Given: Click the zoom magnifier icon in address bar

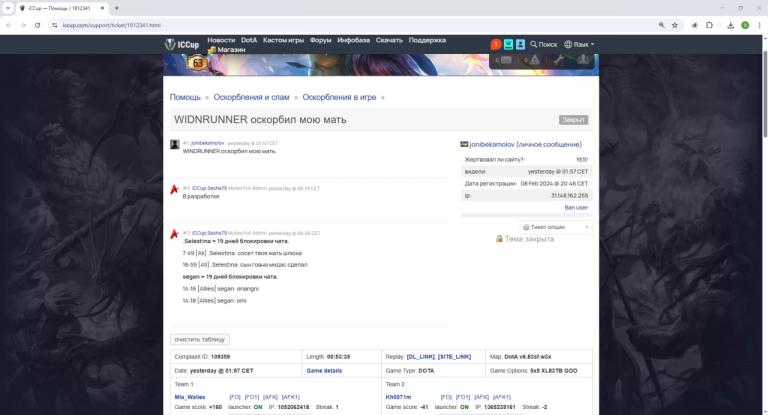Looking at the screenshot, I should point(662,25).
